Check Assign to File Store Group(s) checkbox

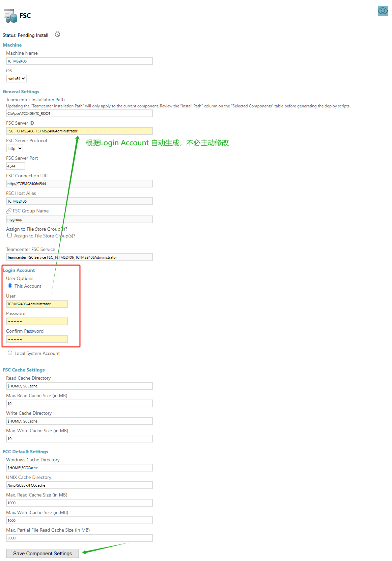pyautogui.click(x=10, y=235)
